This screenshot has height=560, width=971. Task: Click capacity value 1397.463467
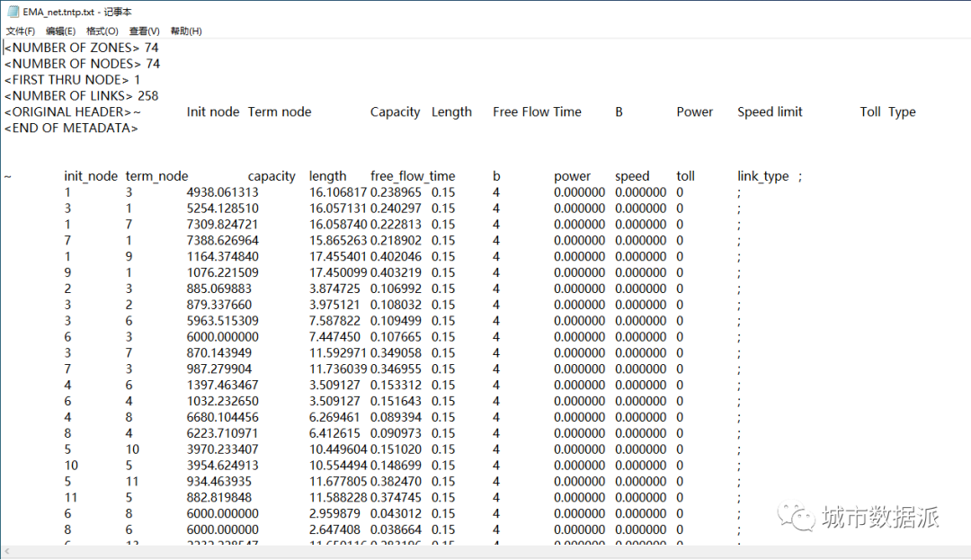pyautogui.click(x=222, y=386)
